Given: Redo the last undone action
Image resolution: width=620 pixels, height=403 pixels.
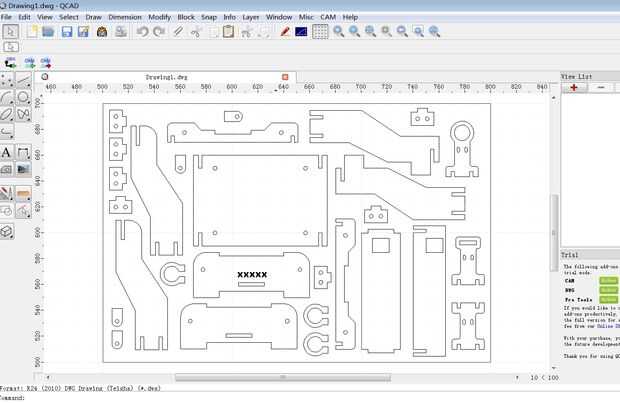Looking at the screenshot, I should pos(159,32).
